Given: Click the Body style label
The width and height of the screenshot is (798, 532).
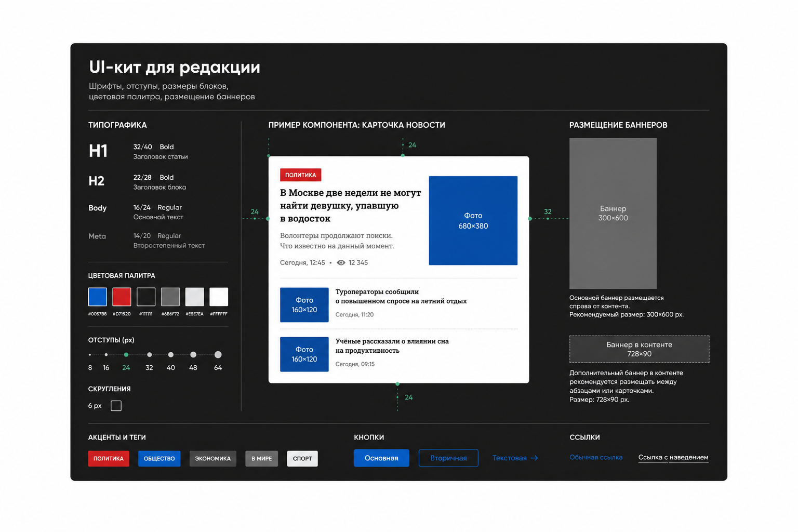Looking at the screenshot, I should pyautogui.click(x=98, y=208).
